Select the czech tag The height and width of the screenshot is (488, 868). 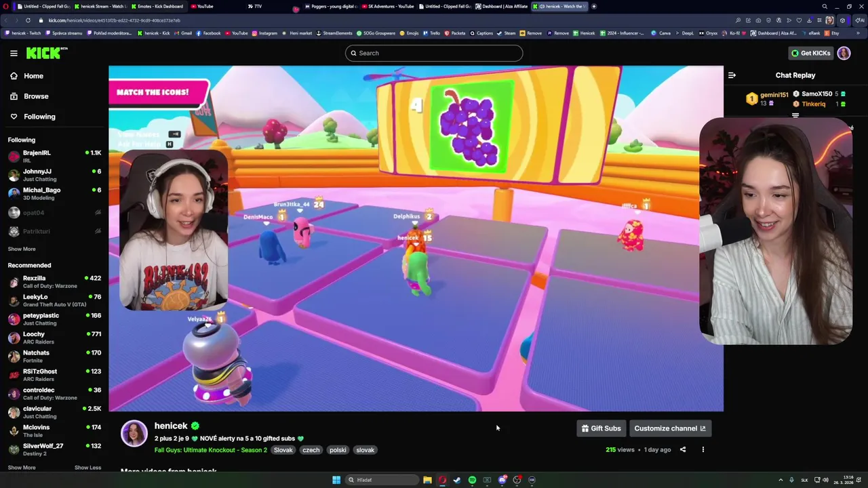(311, 450)
